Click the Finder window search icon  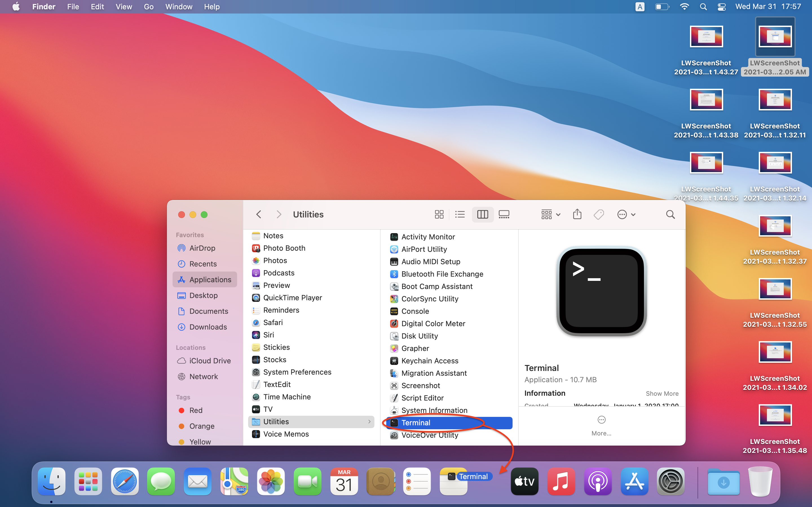pyautogui.click(x=670, y=214)
